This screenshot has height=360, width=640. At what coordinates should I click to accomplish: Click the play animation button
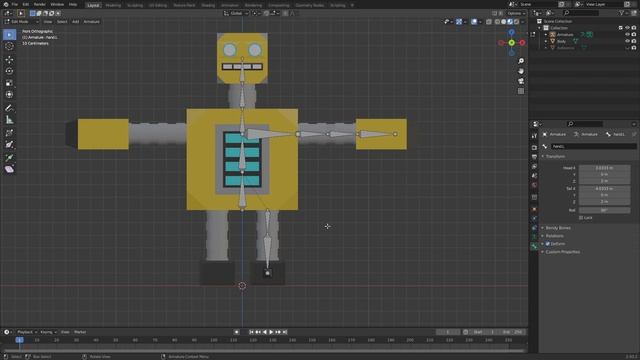(x=271, y=332)
